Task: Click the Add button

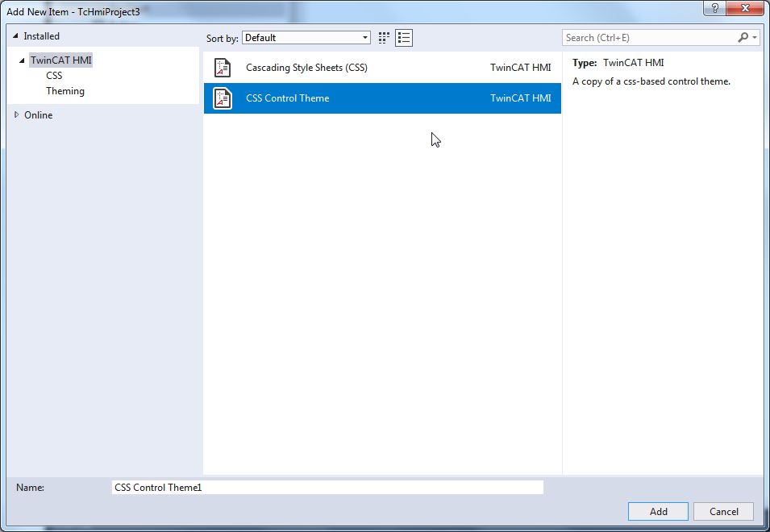Action: pos(658,511)
